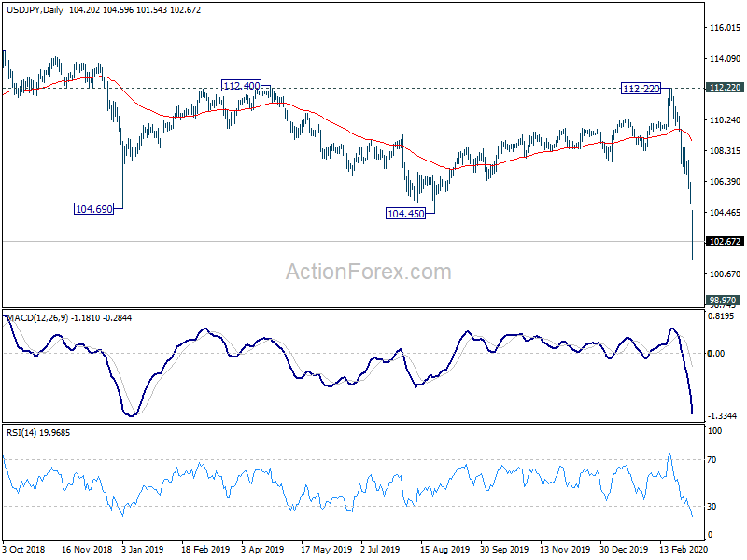Screen dimensions: 747x560
Task: Click the 106.390 price axis value
Action: pos(726,181)
